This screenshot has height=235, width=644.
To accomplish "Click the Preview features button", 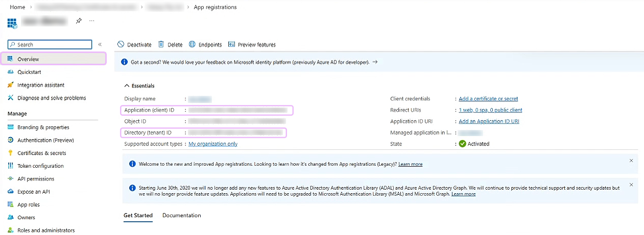I will point(252,44).
